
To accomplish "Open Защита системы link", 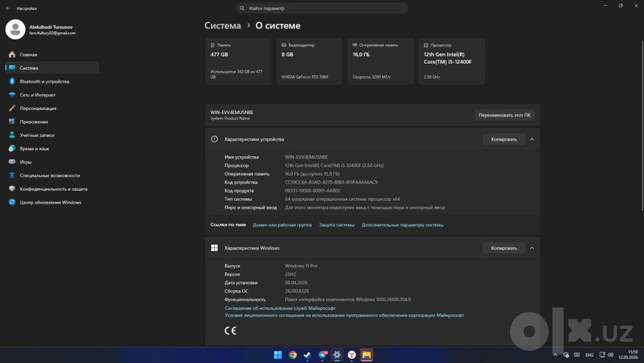I will tap(337, 225).
